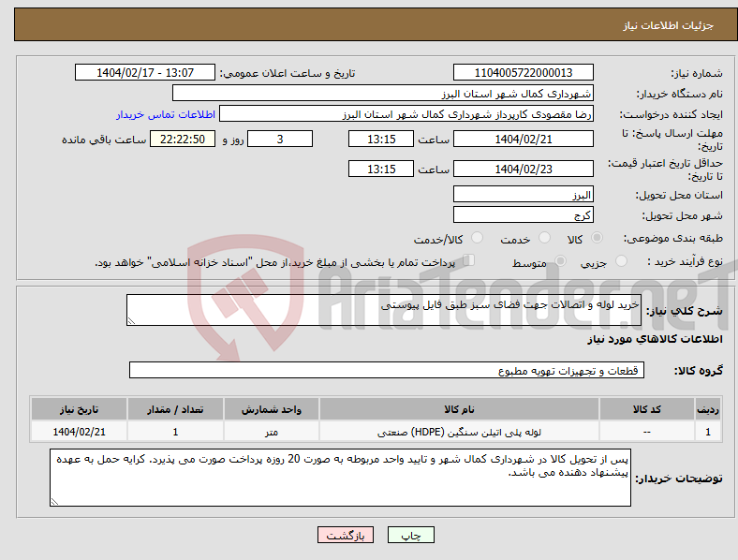Viewport: 738px width, 560px height.
Task: Click the استان محل تحویل field البرز
Action: (523, 194)
